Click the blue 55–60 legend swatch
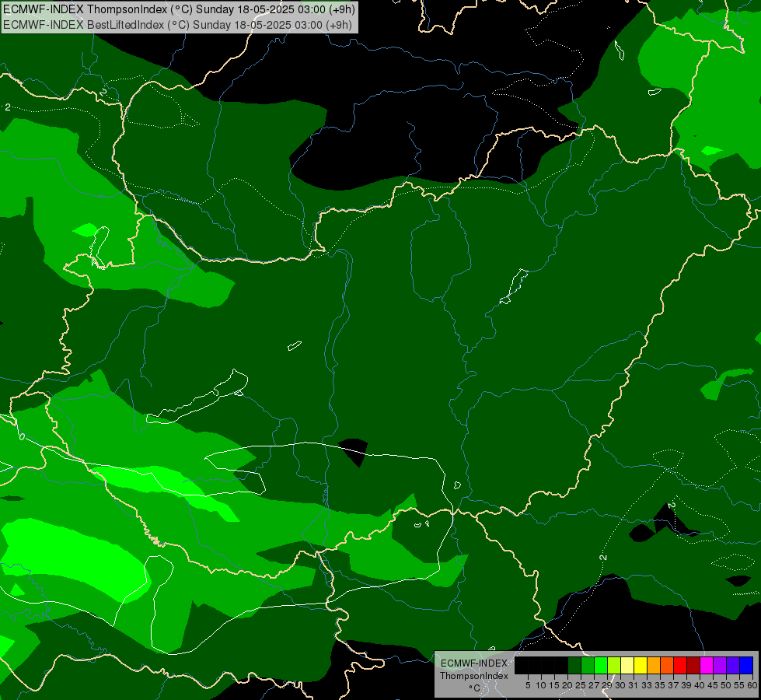 point(746,665)
